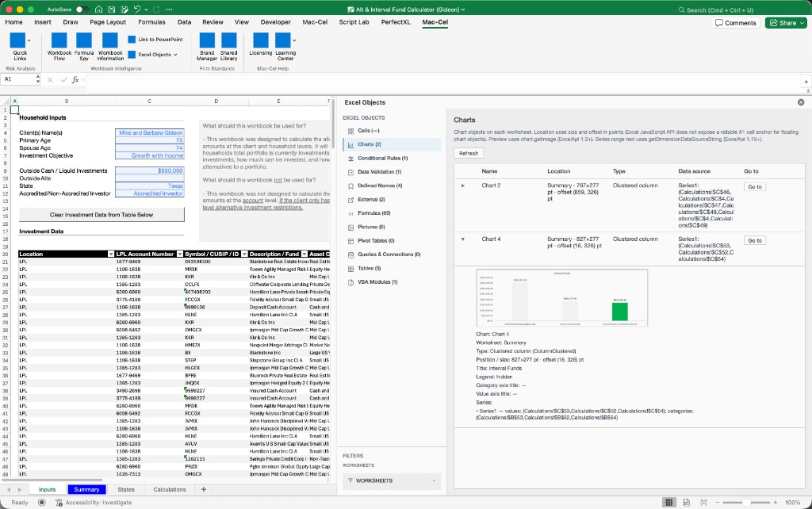Click the Redo icon in title bar
The image size is (812, 509).
coord(156,10)
